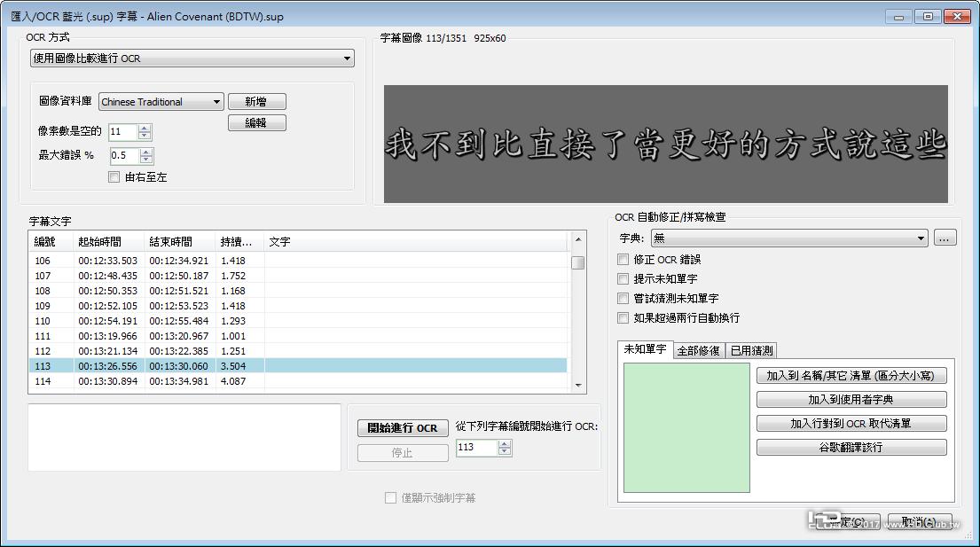The image size is (980, 547).
Task: Minimize the OCR import window
Action: click(x=898, y=17)
